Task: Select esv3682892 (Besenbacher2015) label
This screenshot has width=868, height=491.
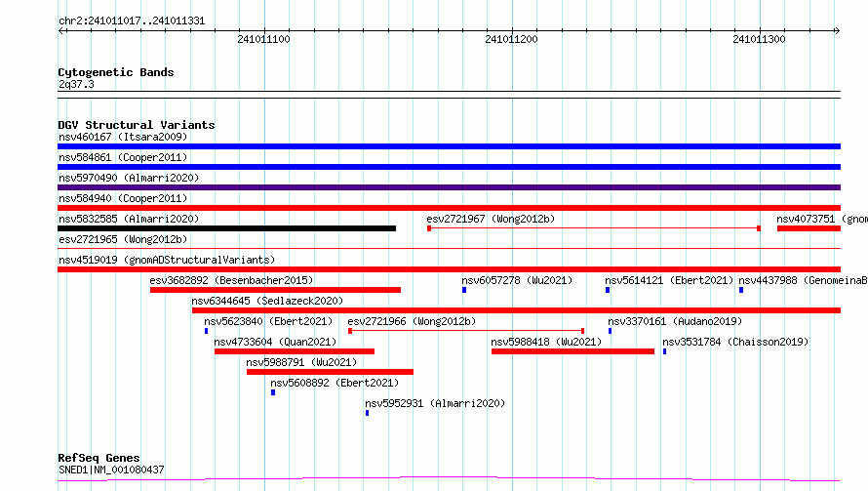Action: [x=231, y=280]
